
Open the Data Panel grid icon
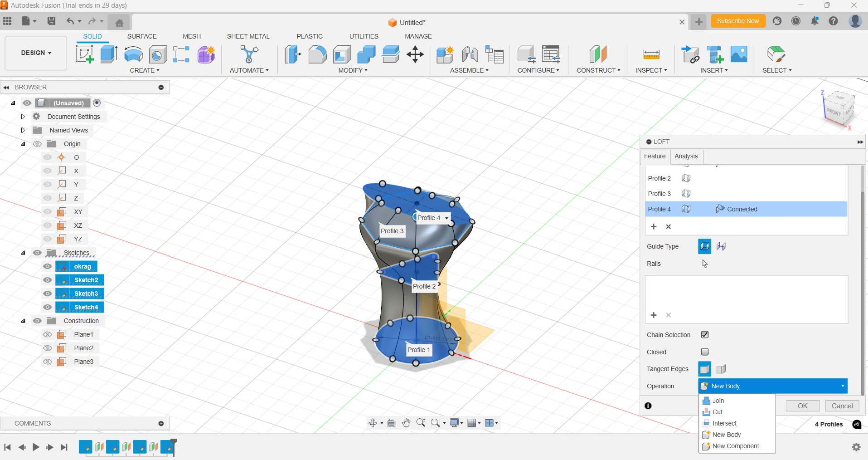click(7, 21)
